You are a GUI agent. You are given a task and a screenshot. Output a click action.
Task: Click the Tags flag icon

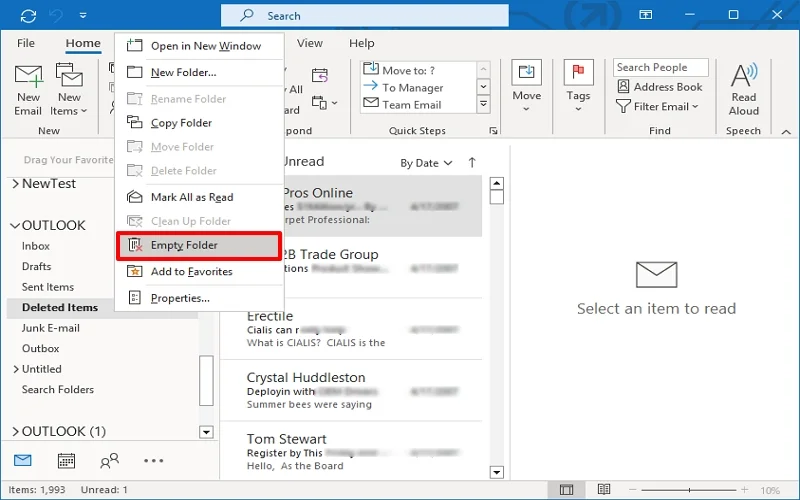(x=578, y=74)
